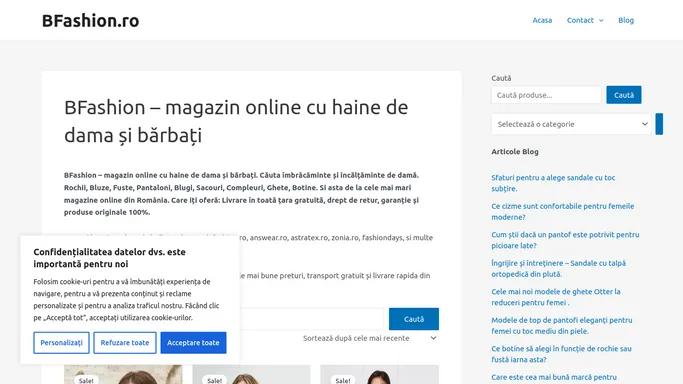This screenshot has width=683, height=384.
Task: Accept all cookies with Acceptare toate
Action: [x=193, y=343]
